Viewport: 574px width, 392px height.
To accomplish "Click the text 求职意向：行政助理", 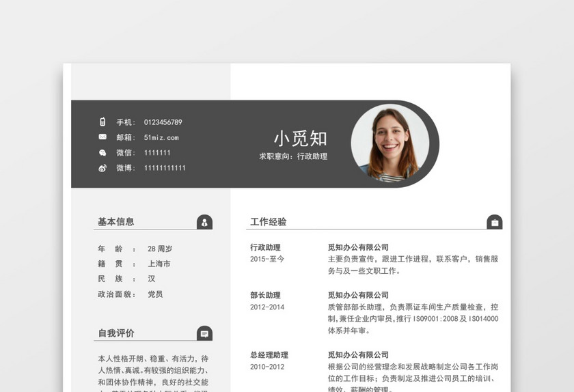I will click(293, 156).
